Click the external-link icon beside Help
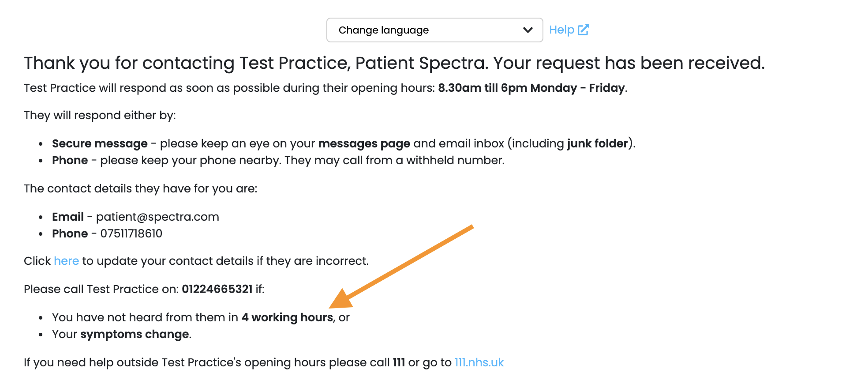The height and width of the screenshot is (384, 868). pyautogui.click(x=584, y=30)
